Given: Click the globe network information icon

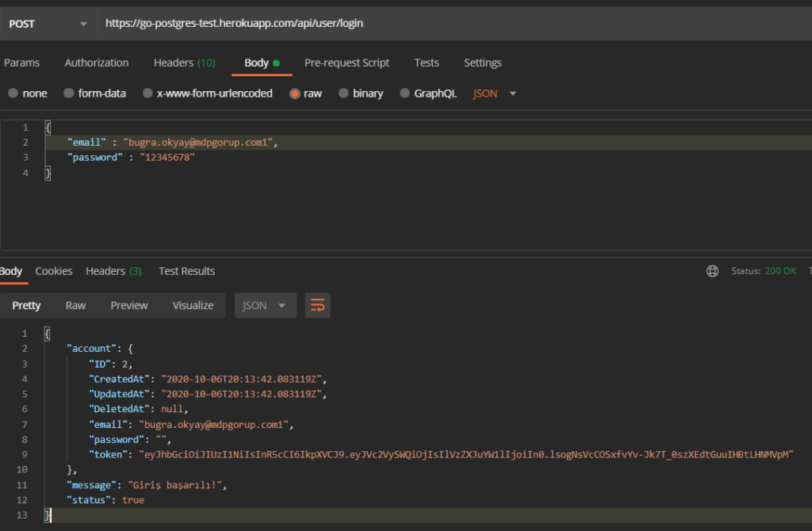Looking at the screenshot, I should tap(712, 270).
